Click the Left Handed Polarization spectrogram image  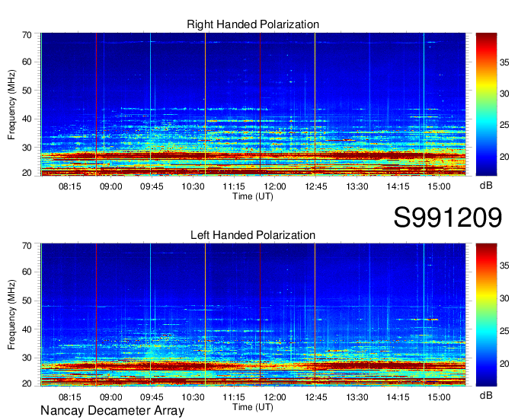coord(254,315)
